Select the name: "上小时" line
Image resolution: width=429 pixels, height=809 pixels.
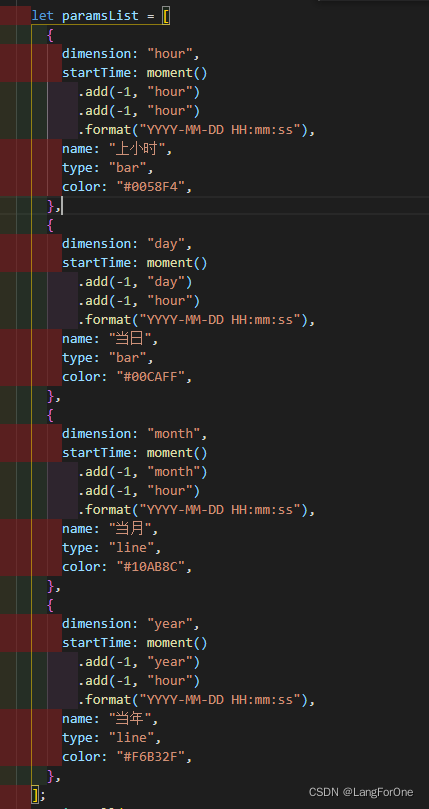[117, 149]
